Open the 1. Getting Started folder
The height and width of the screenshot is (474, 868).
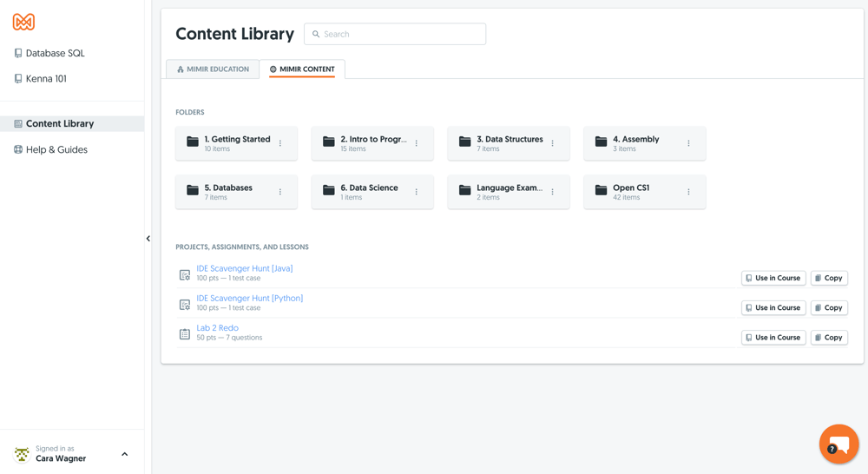click(x=236, y=143)
